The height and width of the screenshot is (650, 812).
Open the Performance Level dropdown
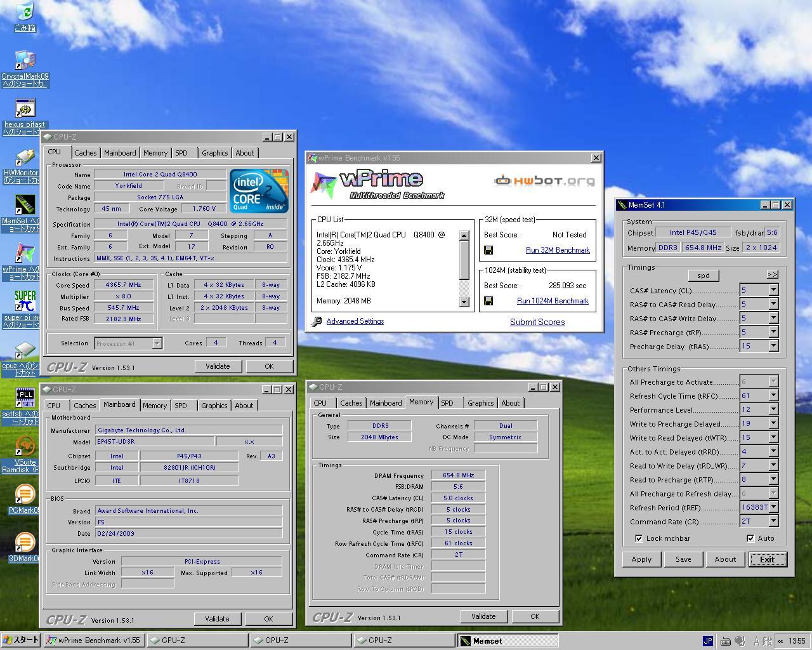coord(773,409)
